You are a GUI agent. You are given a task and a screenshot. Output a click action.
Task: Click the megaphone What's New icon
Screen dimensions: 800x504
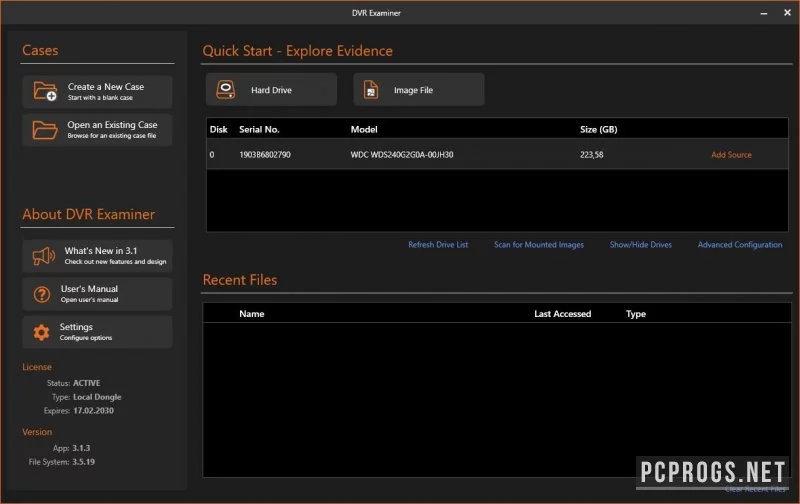click(x=44, y=256)
